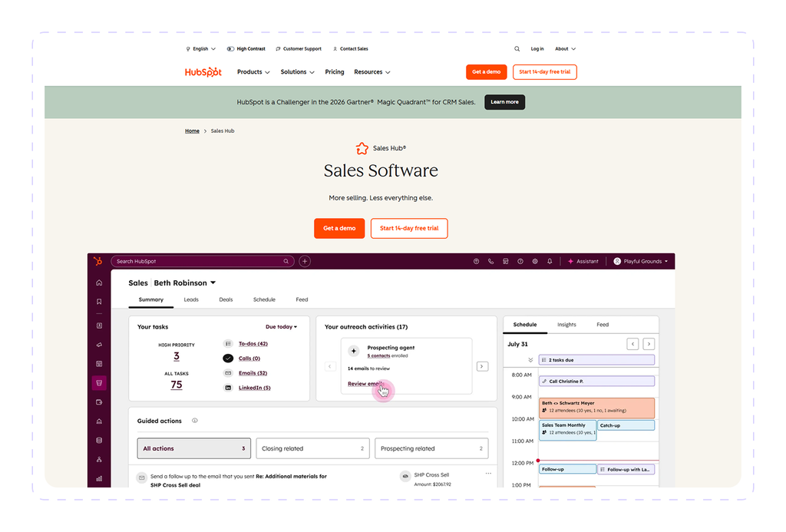The width and height of the screenshot is (786, 532).
Task: Open the wallet commerce icon in the sidebar
Action: coord(99,402)
